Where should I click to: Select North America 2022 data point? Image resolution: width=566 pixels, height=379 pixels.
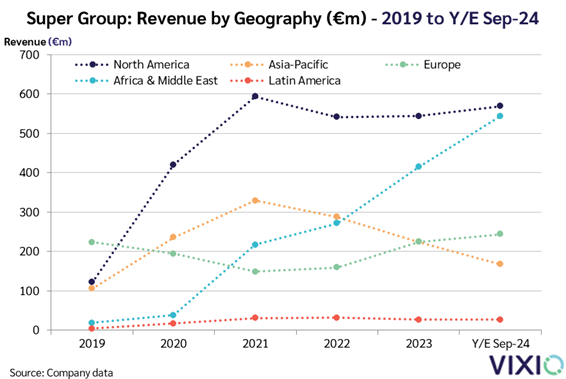[336, 117]
